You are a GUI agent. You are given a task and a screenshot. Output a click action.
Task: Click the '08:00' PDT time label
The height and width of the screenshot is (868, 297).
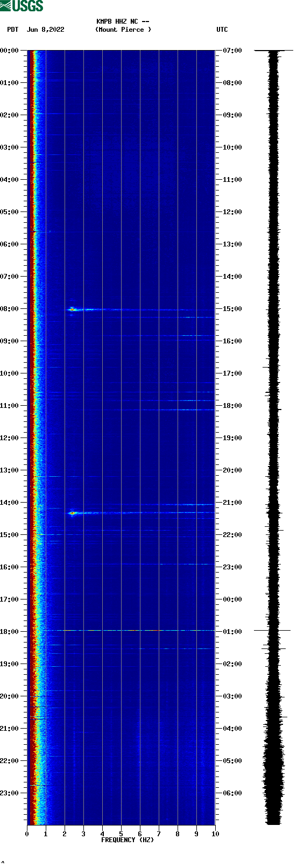10,309
